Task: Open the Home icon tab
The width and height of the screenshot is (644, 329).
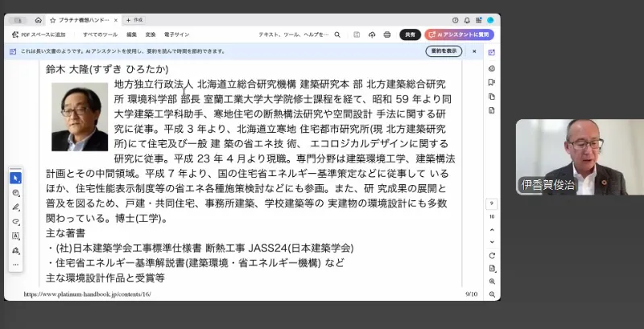Action: [x=38, y=19]
